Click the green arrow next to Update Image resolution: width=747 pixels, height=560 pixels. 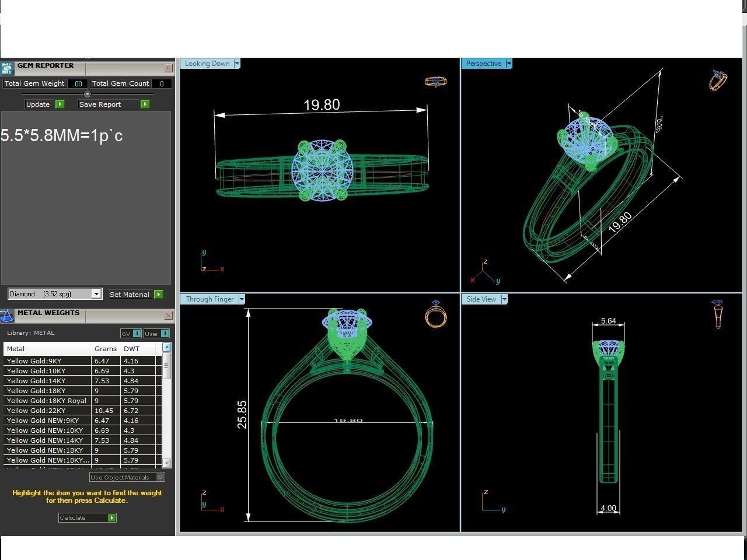click(60, 104)
